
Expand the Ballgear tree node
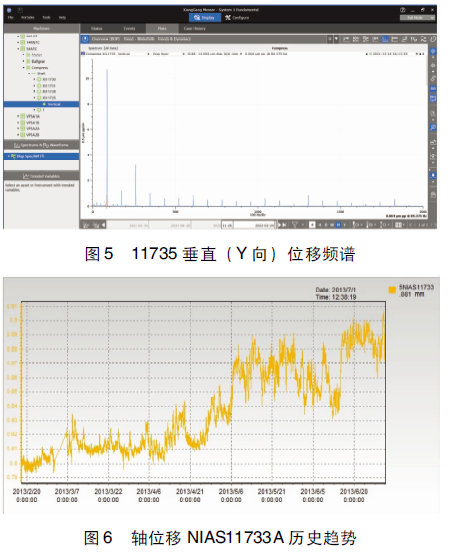tap(24, 61)
